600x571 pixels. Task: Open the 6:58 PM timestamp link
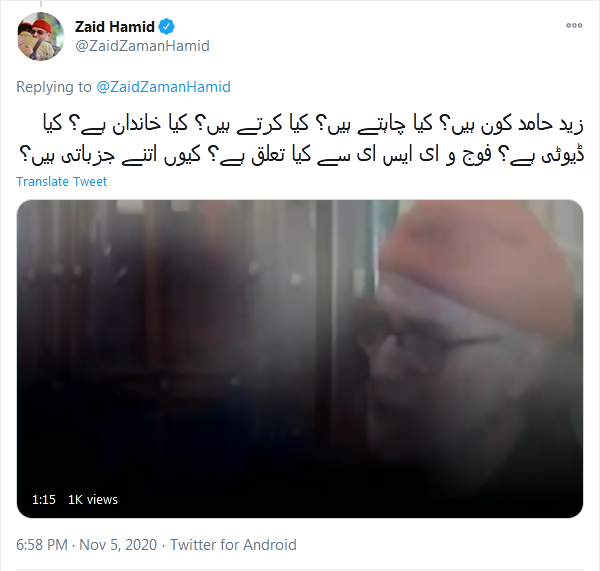[x=42, y=545]
